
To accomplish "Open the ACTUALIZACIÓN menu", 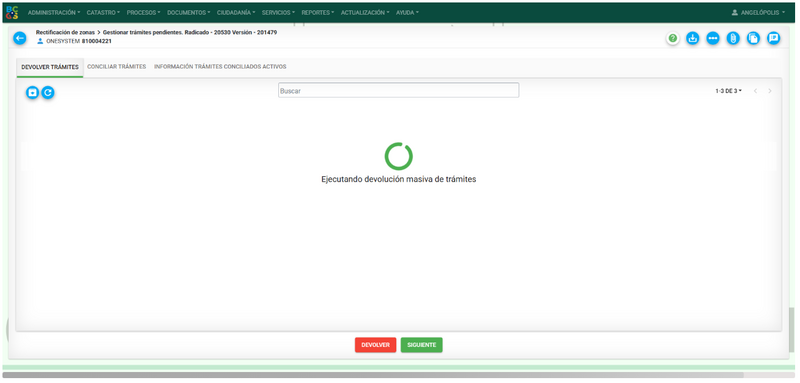I will click(x=365, y=13).
